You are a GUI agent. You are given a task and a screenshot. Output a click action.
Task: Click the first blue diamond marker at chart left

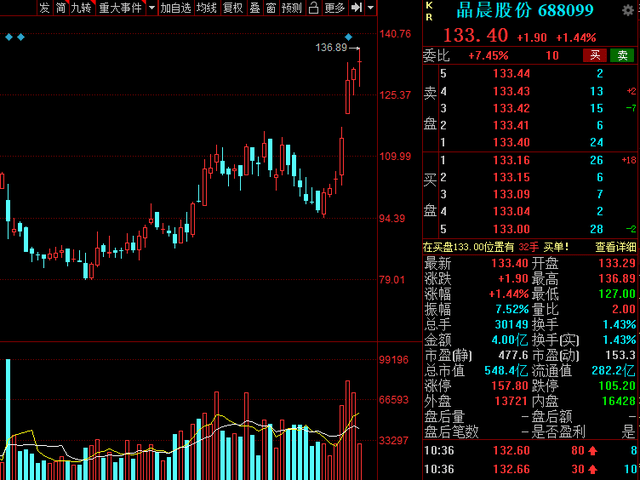pyautogui.click(x=9, y=37)
